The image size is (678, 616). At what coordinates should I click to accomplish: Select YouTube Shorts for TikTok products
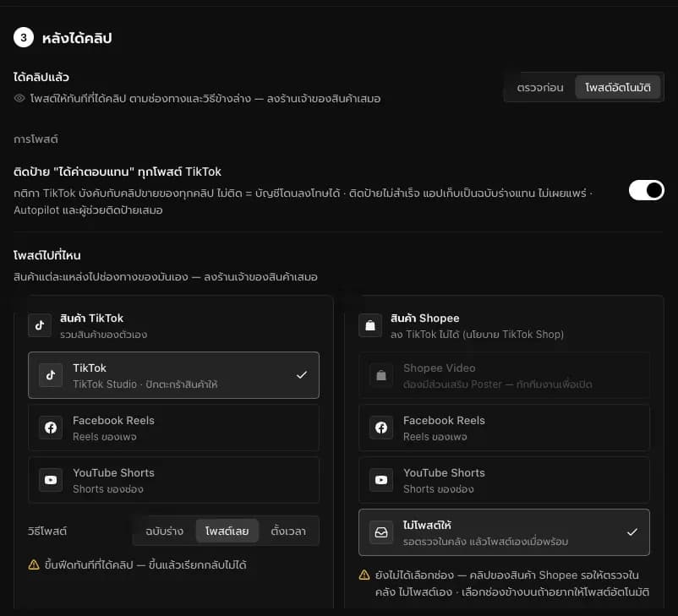pos(173,480)
